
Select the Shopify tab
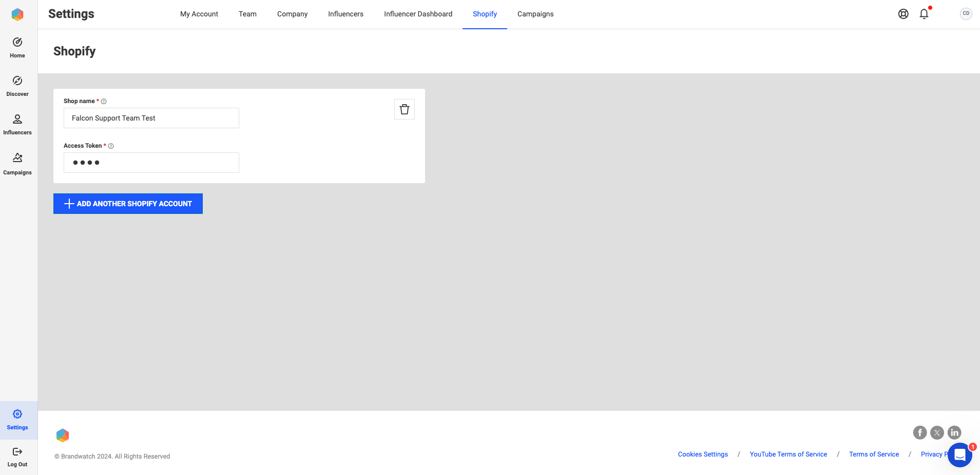point(485,14)
